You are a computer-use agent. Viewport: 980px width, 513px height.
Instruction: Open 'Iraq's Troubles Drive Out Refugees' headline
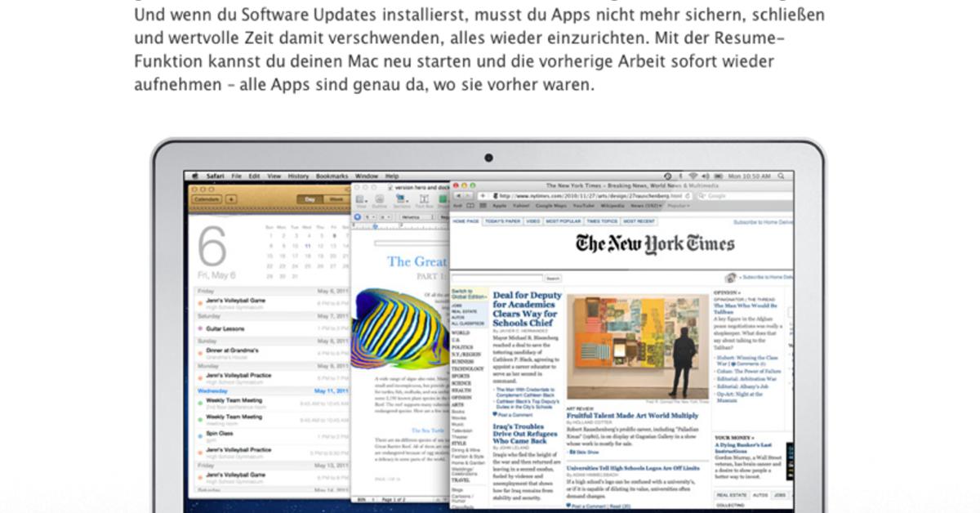pos(524,433)
